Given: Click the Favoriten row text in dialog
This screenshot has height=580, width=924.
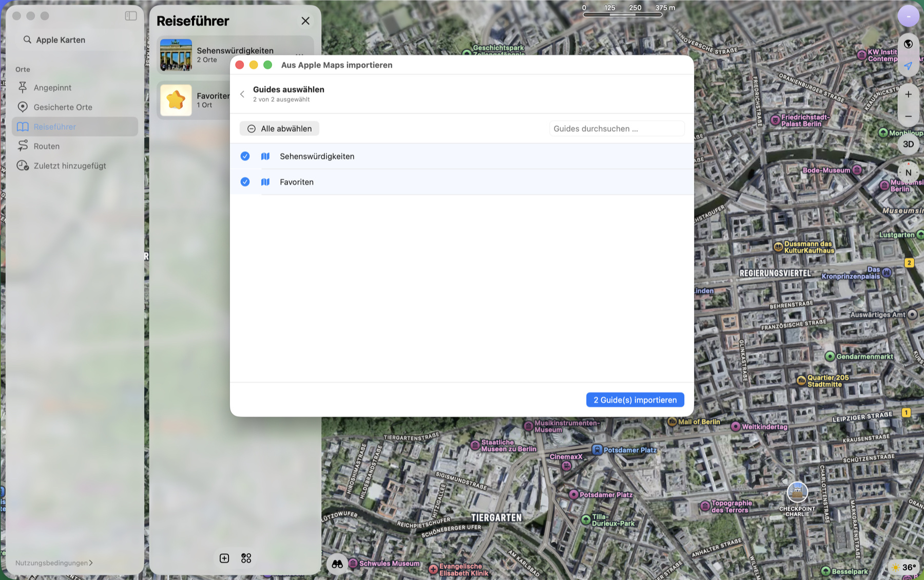Looking at the screenshot, I should pyautogui.click(x=297, y=182).
